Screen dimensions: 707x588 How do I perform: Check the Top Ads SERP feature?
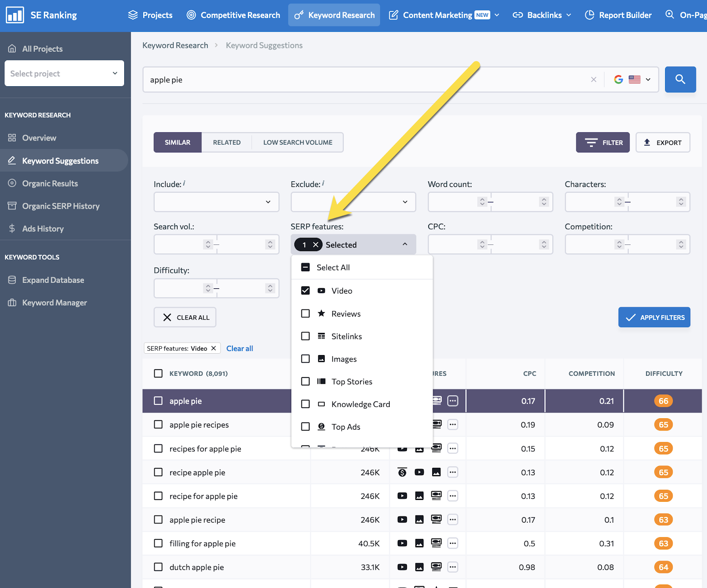tap(305, 427)
